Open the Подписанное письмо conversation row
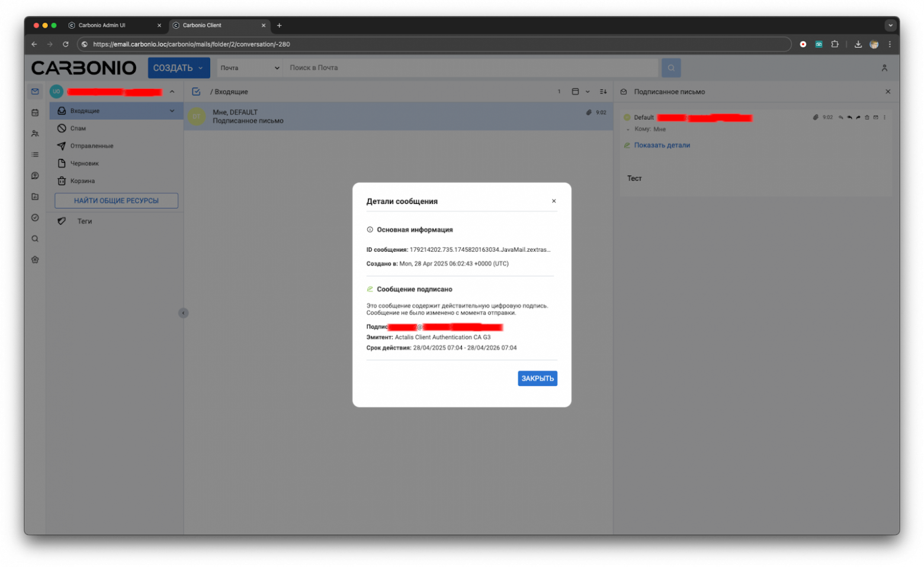The image size is (924, 567). pos(399,116)
